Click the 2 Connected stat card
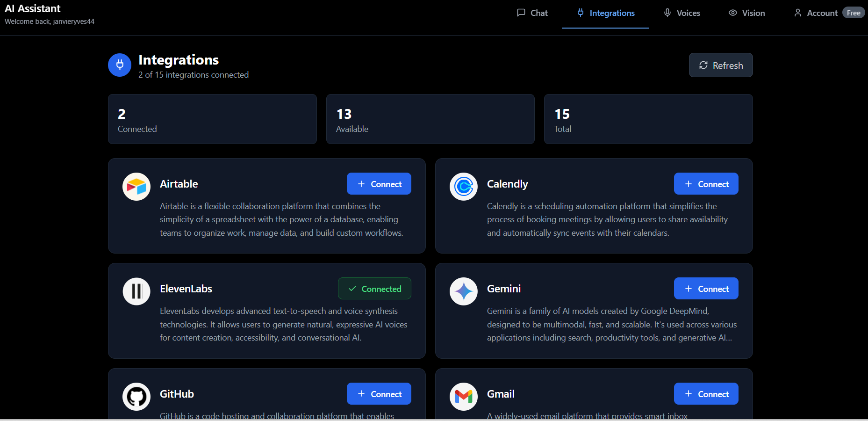The image size is (868, 421). 212,119
